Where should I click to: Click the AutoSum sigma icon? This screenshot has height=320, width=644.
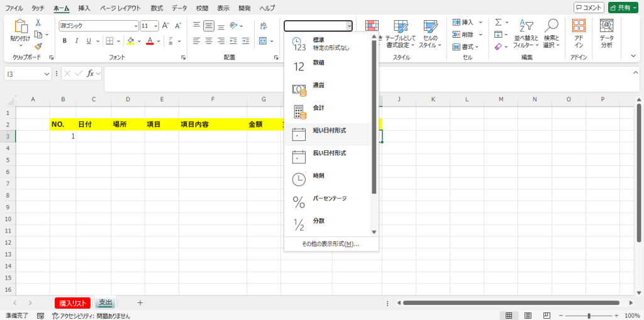click(497, 22)
